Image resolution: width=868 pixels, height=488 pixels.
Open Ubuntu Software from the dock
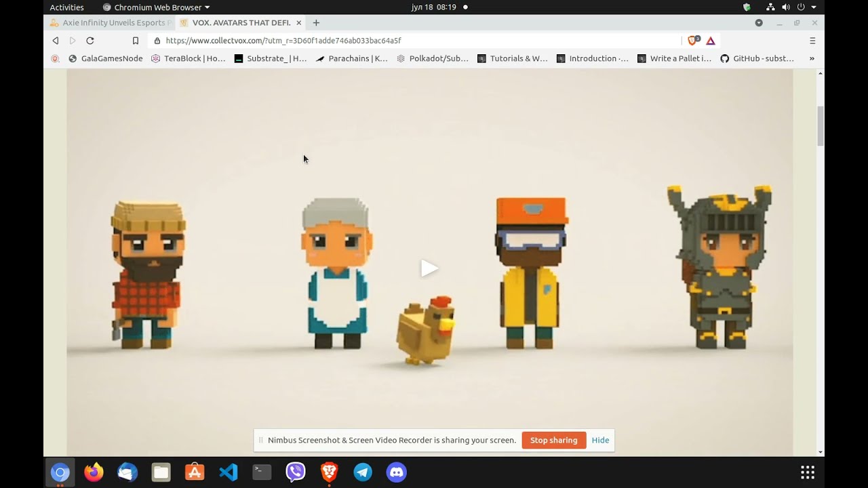click(195, 472)
